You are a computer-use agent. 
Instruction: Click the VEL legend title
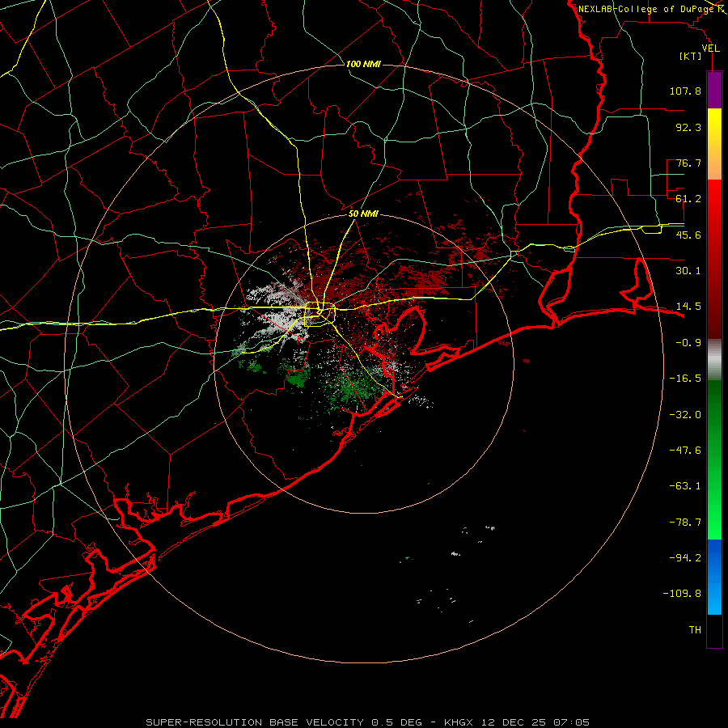pos(710,49)
